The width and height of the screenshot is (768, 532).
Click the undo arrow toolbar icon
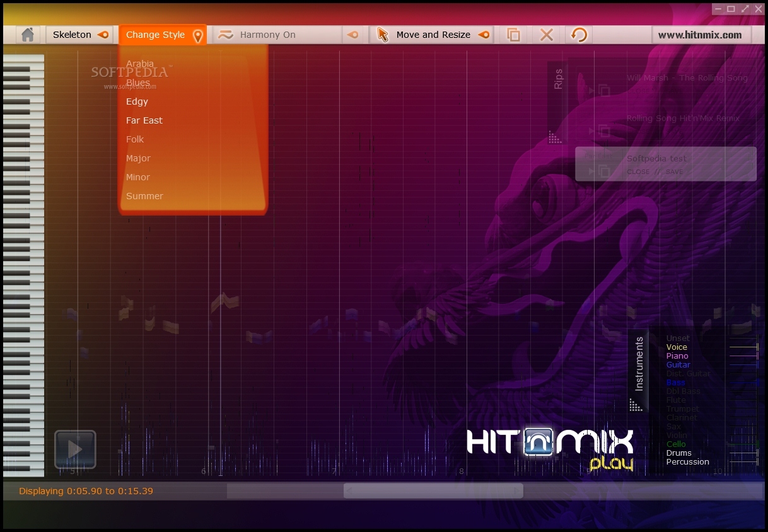[579, 35]
